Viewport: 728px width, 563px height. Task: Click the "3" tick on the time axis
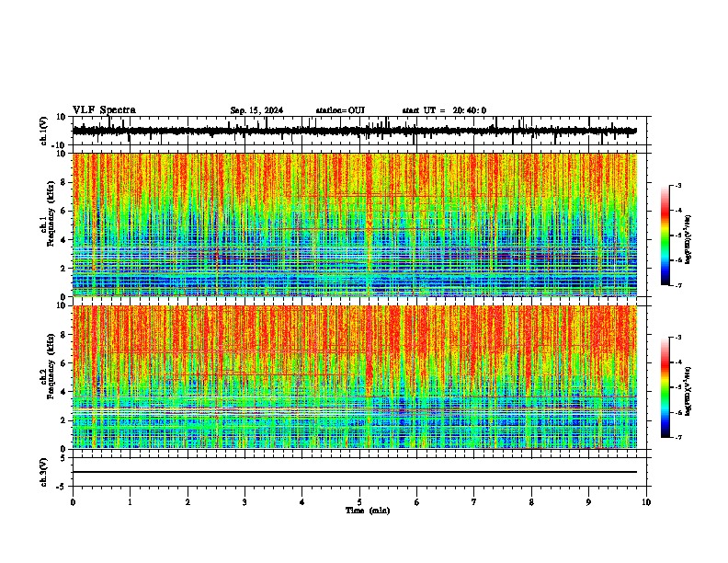pyautogui.click(x=245, y=502)
